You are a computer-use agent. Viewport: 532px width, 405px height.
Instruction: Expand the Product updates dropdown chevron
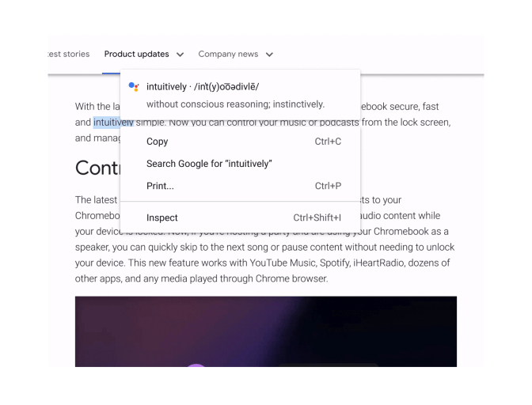(180, 55)
